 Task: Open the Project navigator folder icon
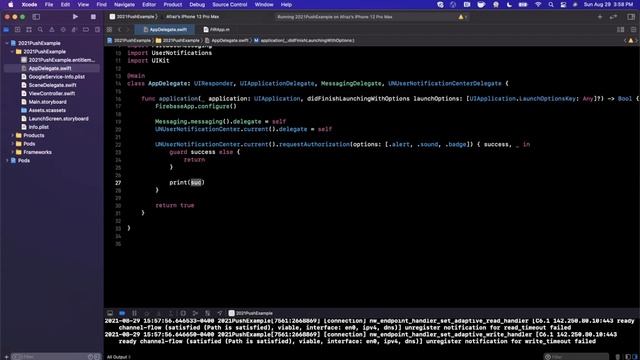click(6, 29)
